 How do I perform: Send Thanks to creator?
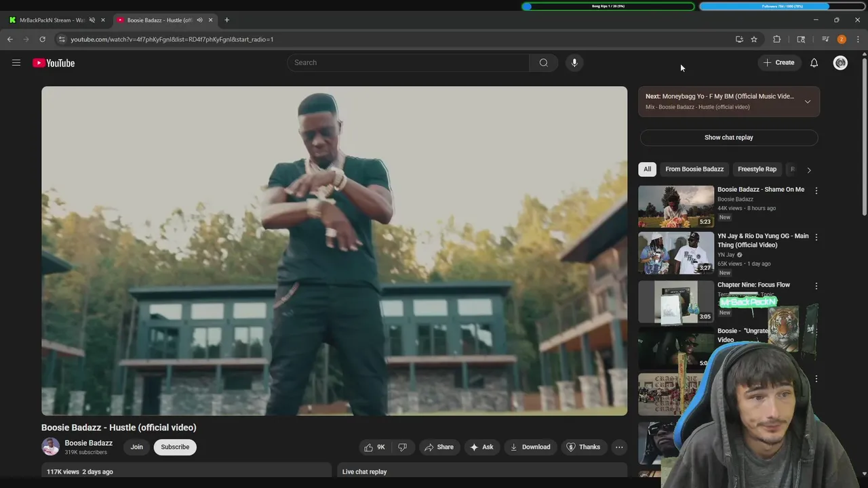(583, 447)
